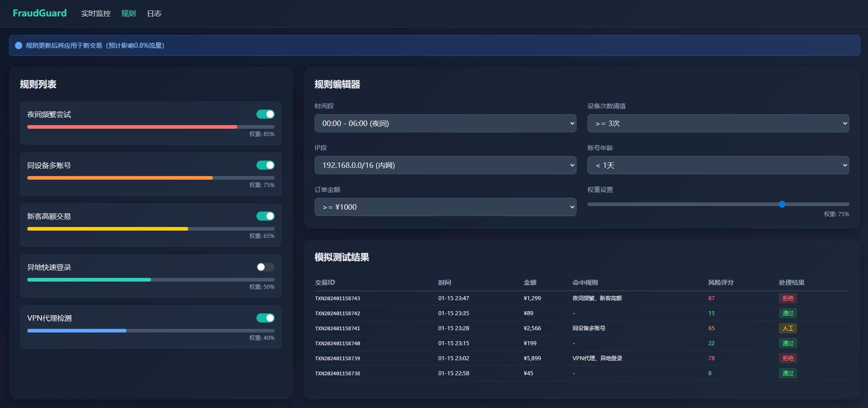Click the 通过 badge for TXN202401158740
The height and width of the screenshot is (408, 868).
pos(788,343)
